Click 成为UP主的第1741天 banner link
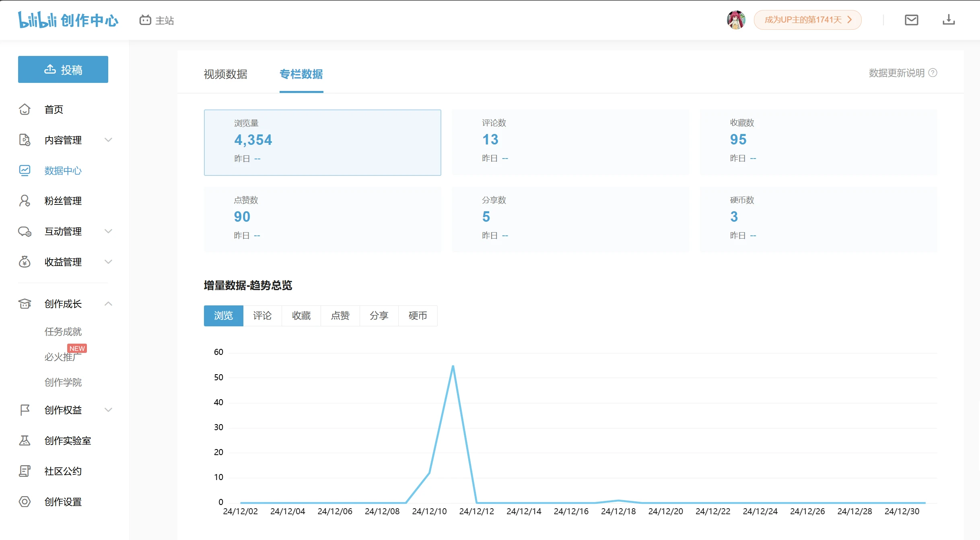 (807, 20)
